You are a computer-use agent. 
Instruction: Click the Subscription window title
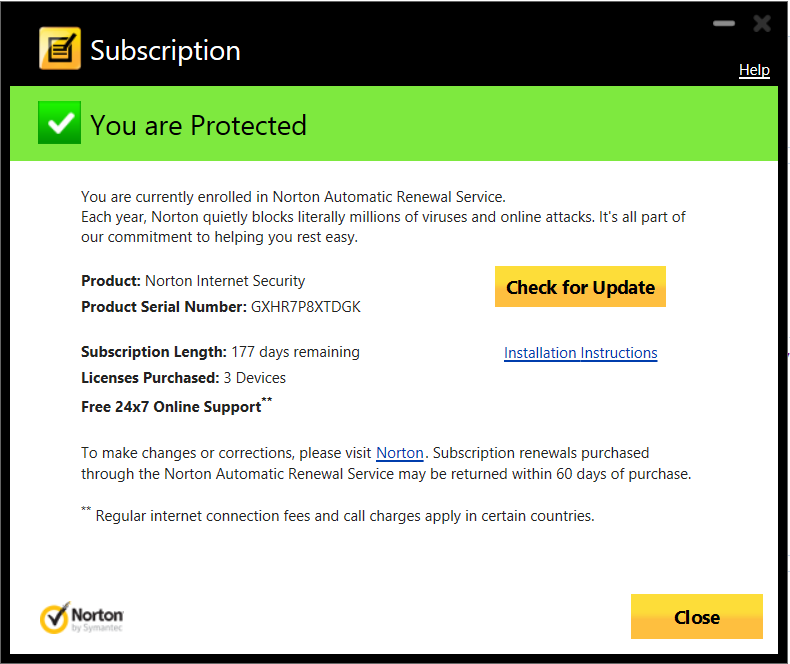pos(165,50)
